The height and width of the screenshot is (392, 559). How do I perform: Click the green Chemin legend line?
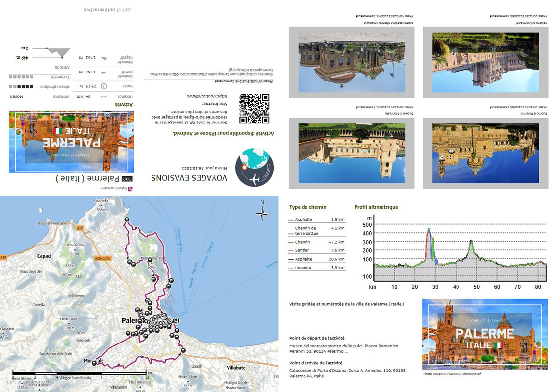click(291, 242)
